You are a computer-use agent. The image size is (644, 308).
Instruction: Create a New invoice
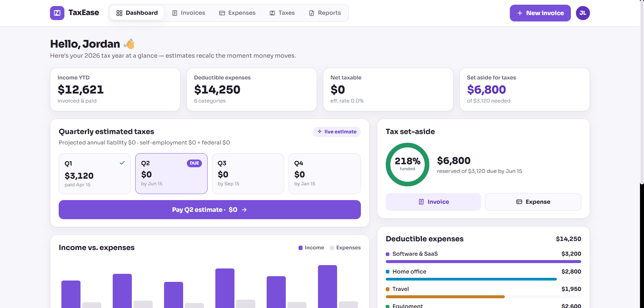click(x=540, y=13)
